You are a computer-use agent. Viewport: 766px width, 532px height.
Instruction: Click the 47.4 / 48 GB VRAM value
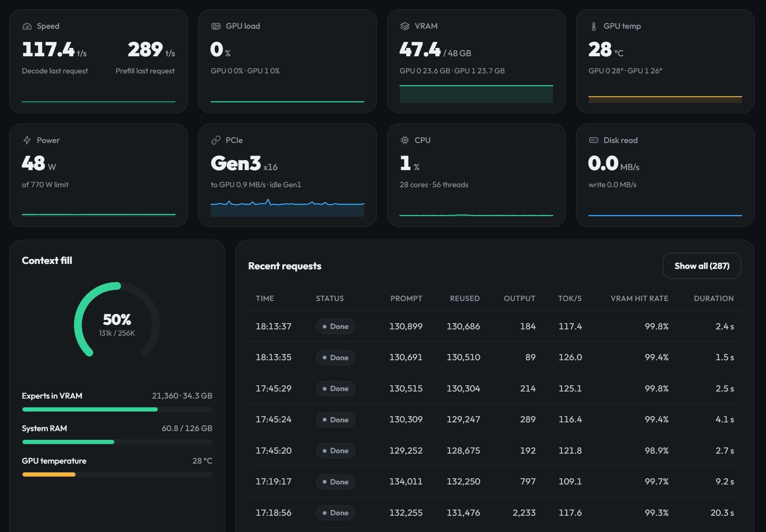(435, 50)
